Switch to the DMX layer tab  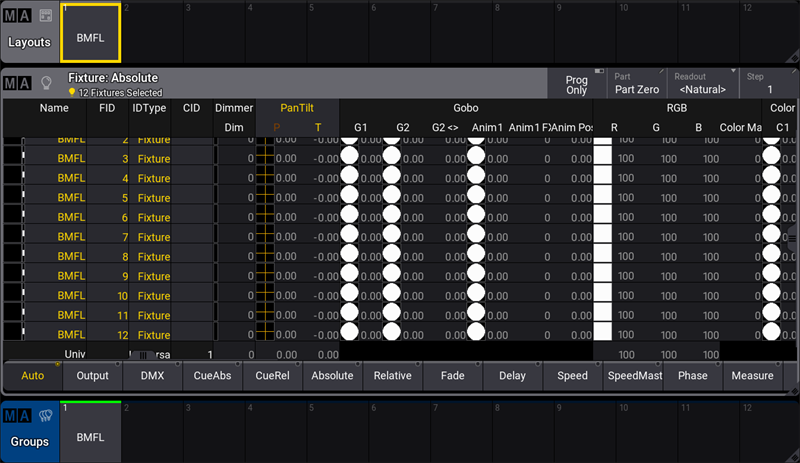click(x=152, y=376)
